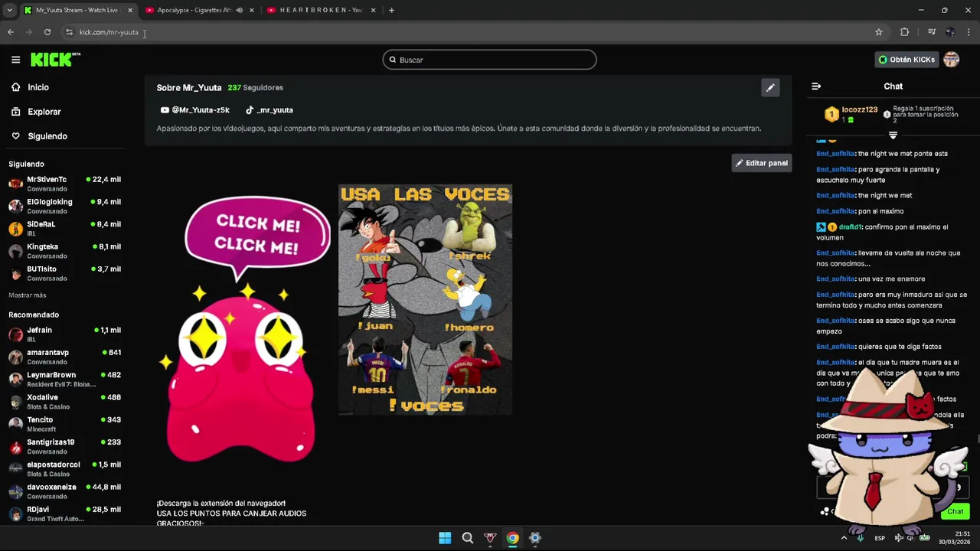
Task: Click Chrome icon in taskbar
Action: 513,538
